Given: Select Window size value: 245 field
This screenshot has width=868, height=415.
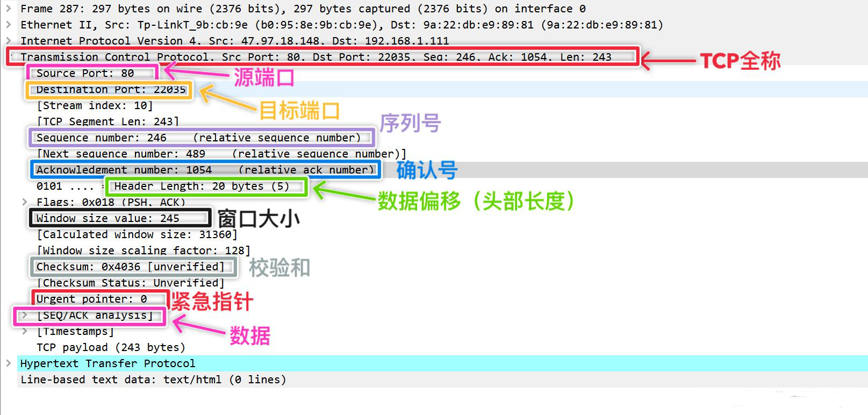Looking at the screenshot, I should click(108, 218).
